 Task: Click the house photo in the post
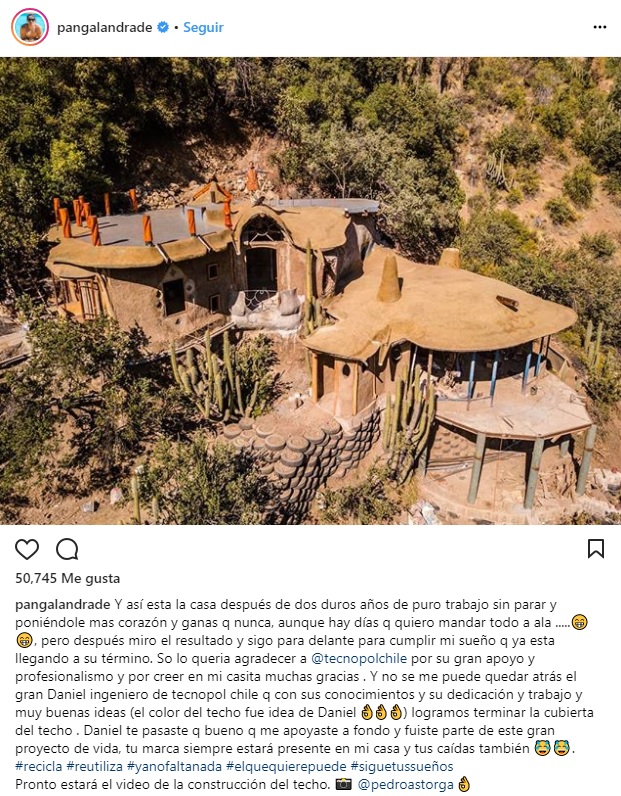pyautogui.click(x=310, y=290)
